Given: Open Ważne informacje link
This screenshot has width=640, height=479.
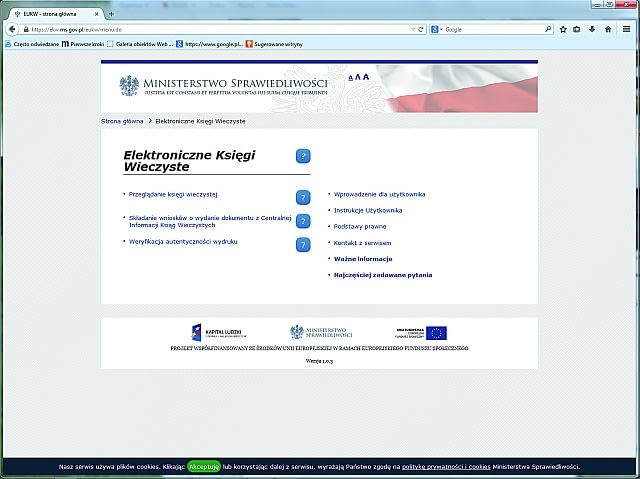Looking at the screenshot, I should 363,259.
